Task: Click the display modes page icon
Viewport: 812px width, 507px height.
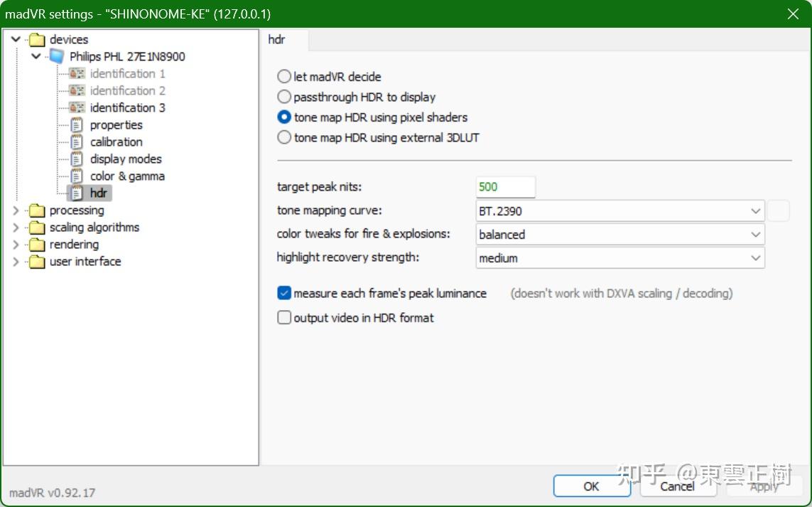Action: point(77,159)
